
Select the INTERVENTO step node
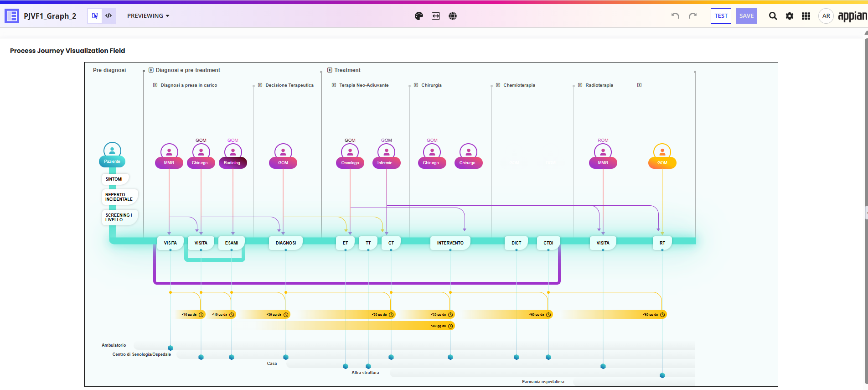coord(450,243)
